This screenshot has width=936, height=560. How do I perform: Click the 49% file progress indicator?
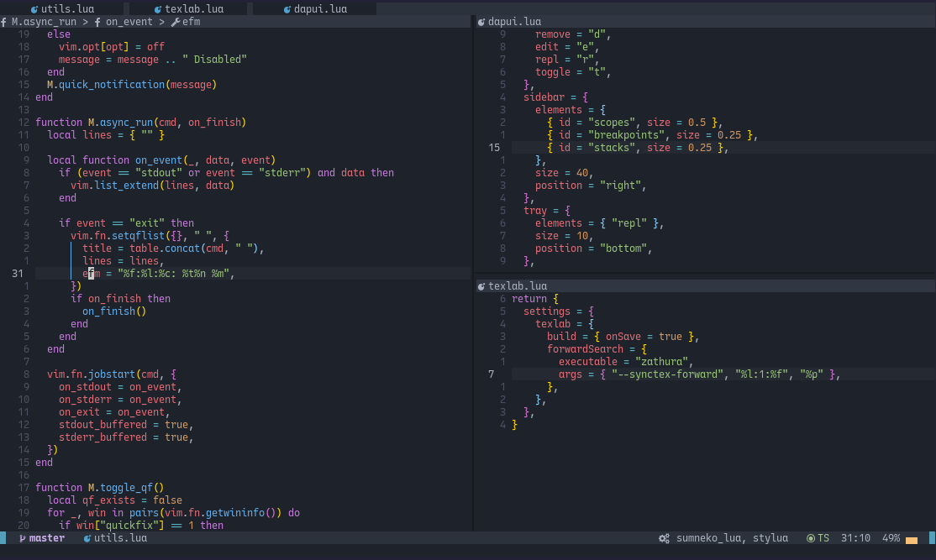click(x=890, y=538)
